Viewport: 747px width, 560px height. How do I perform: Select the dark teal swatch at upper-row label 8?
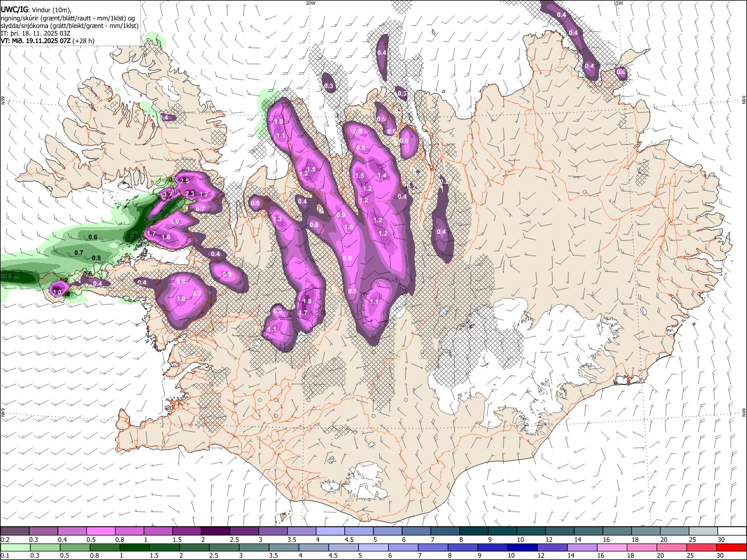[x=474, y=531]
